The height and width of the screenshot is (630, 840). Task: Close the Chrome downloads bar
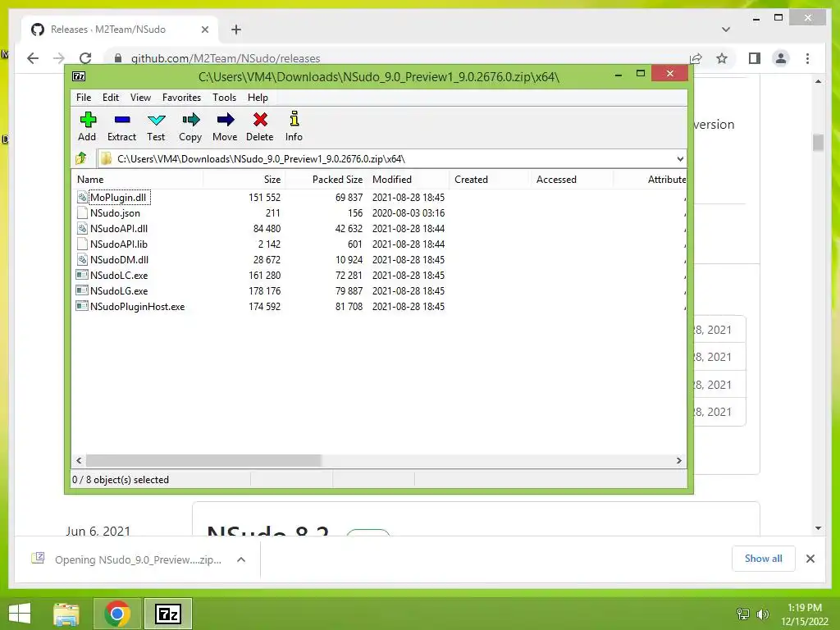[810, 559]
